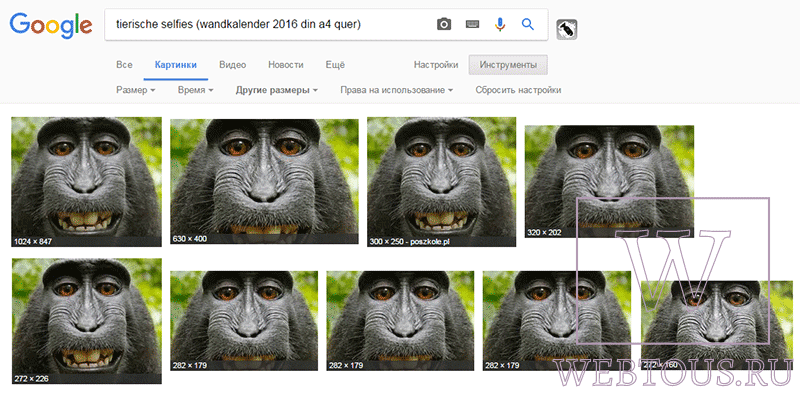
Task: Start voice search with microphone icon
Action: pyautogui.click(x=501, y=24)
